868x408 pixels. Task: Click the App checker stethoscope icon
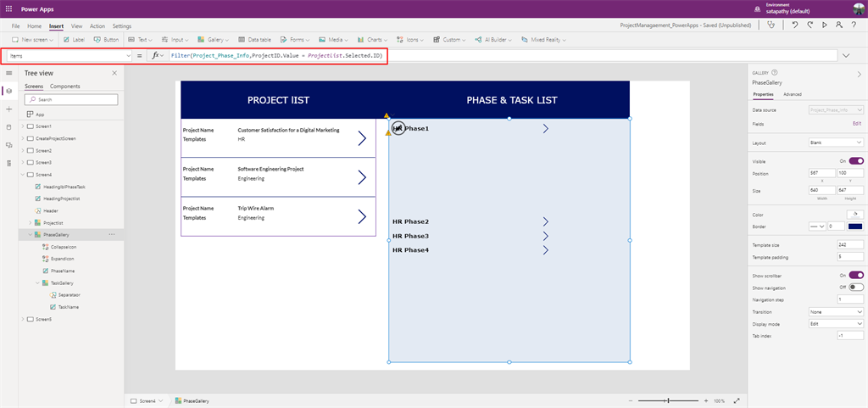[771, 26]
